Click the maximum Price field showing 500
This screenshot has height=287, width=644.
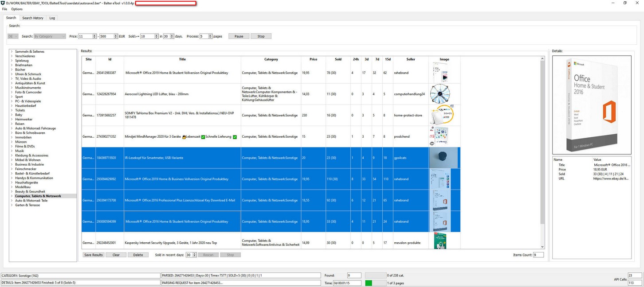(106, 36)
